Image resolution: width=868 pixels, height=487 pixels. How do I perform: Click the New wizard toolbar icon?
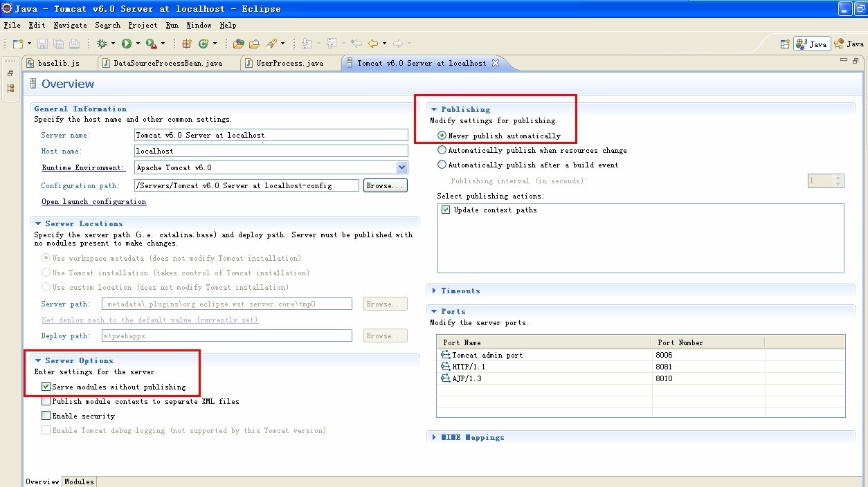click(x=17, y=44)
